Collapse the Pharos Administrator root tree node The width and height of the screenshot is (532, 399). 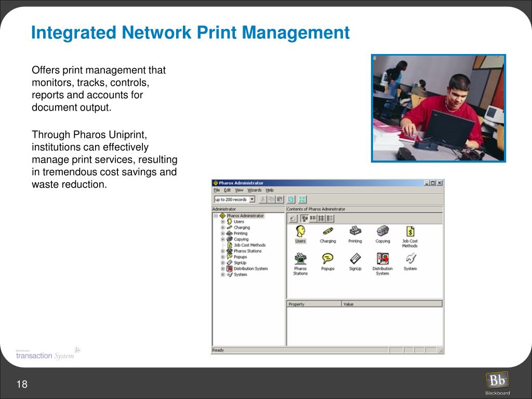pos(216,216)
